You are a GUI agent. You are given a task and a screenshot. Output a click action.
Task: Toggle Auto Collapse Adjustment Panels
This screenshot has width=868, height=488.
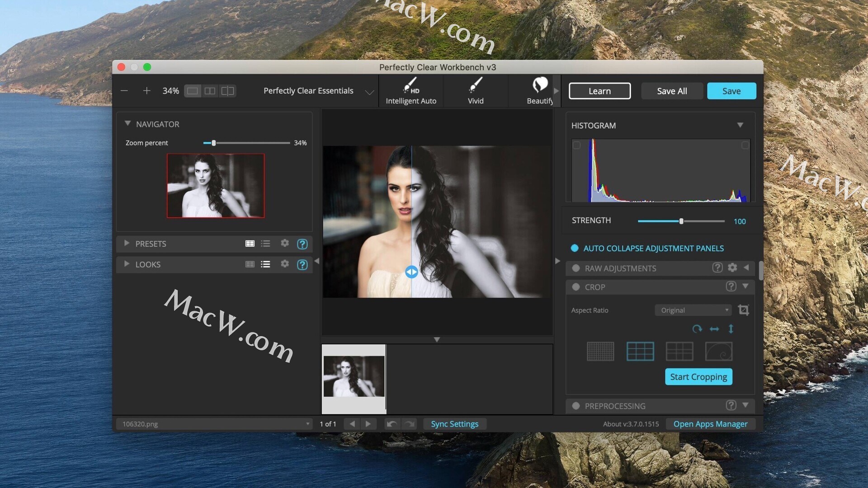[x=575, y=248]
